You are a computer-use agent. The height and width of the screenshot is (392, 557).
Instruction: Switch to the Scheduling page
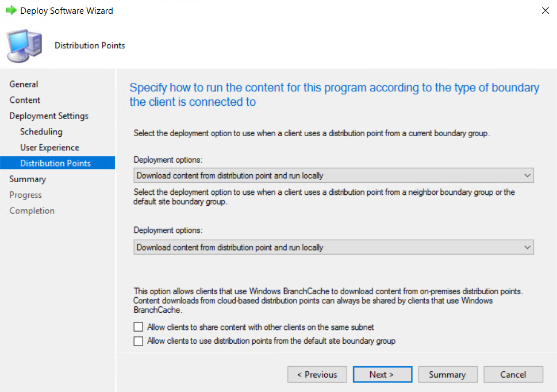[41, 132]
